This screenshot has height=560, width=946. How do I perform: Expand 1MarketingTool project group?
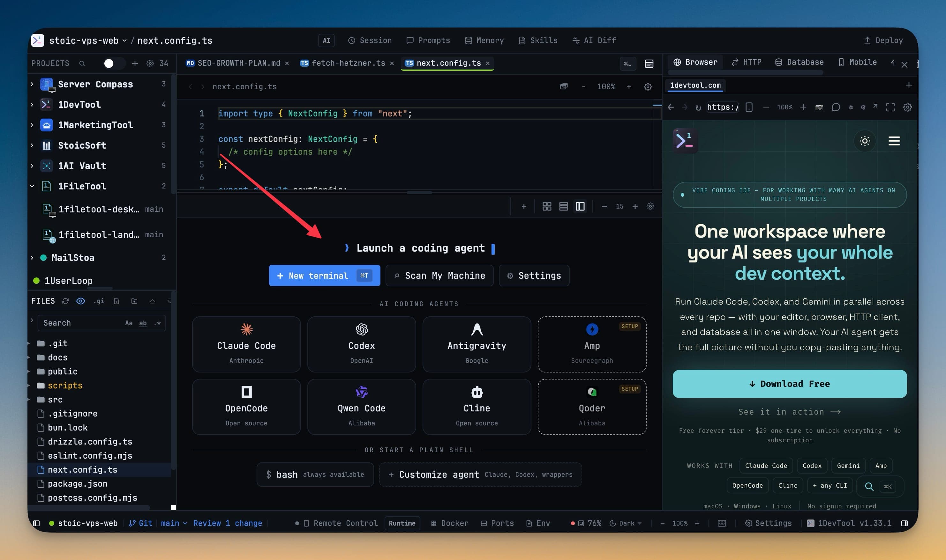(x=32, y=125)
